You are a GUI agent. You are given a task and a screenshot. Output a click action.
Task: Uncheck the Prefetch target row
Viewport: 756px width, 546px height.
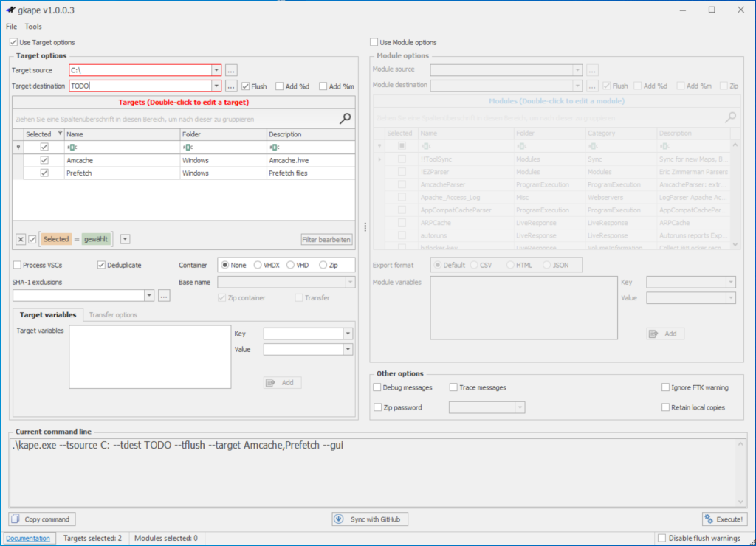44,173
